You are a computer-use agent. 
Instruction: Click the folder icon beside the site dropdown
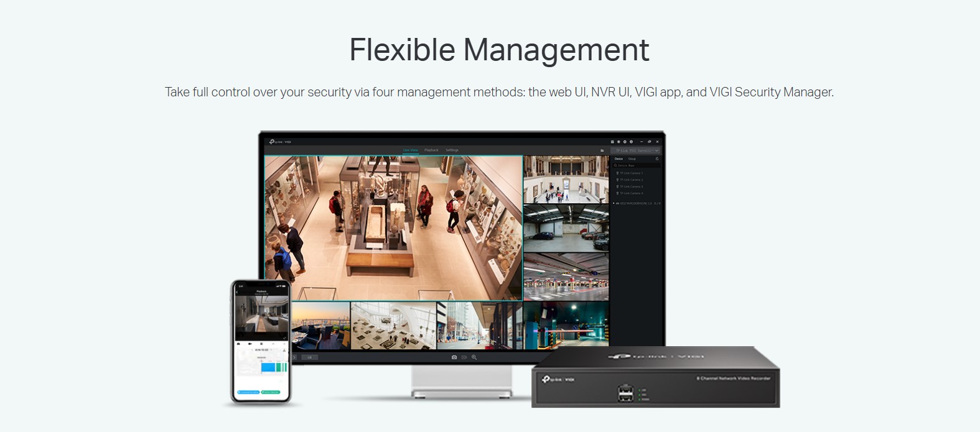[x=602, y=150]
